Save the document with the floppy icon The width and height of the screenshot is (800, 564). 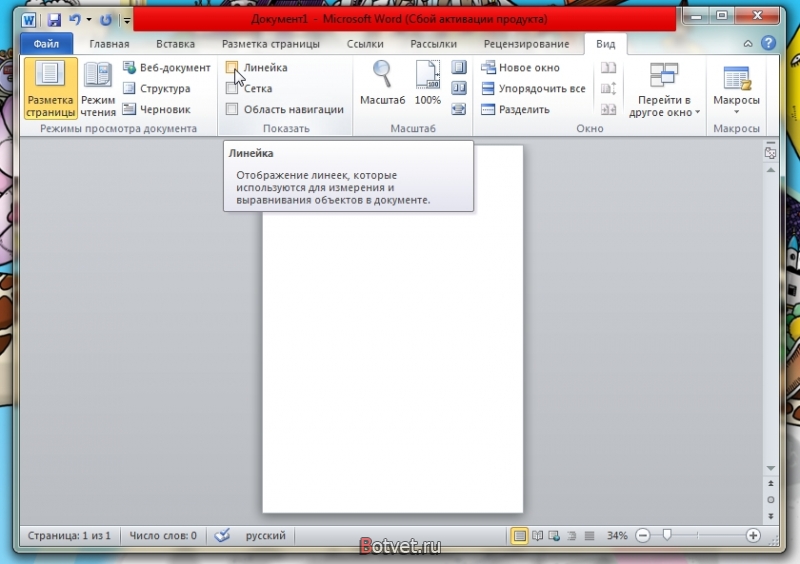pyautogui.click(x=54, y=20)
